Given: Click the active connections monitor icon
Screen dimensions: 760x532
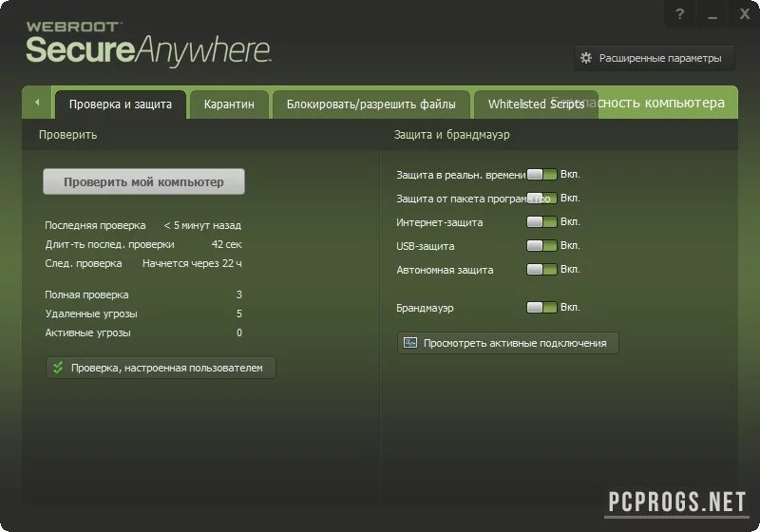Looking at the screenshot, I should pos(410,343).
